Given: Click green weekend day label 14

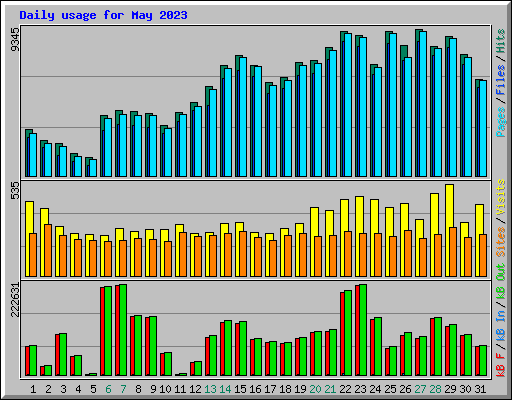Looking at the screenshot, I should [x=225, y=389].
